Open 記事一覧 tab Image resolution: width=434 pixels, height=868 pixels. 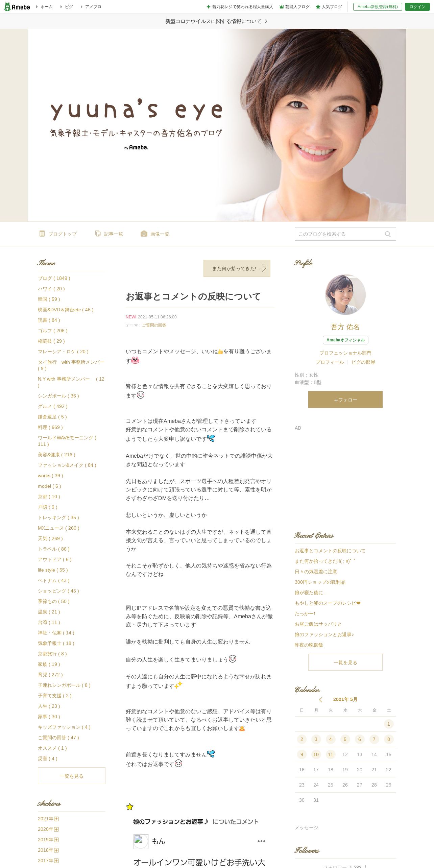point(109,234)
